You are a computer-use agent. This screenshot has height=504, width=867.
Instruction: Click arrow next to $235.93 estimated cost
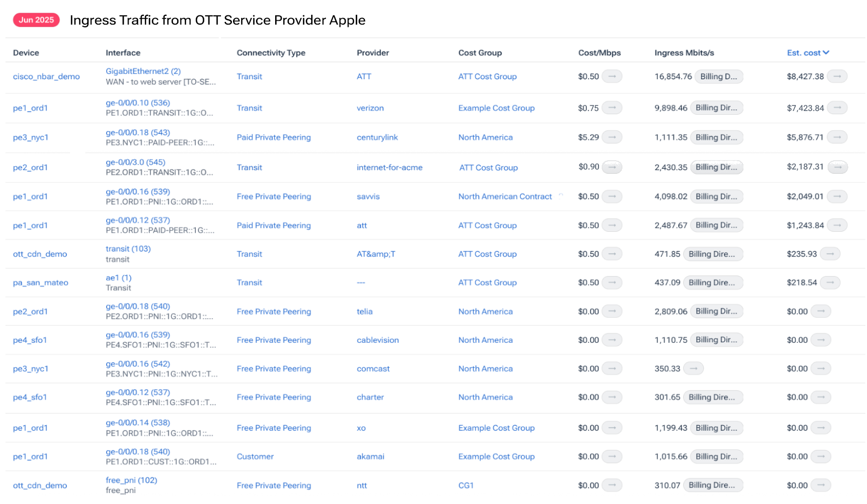click(830, 254)
